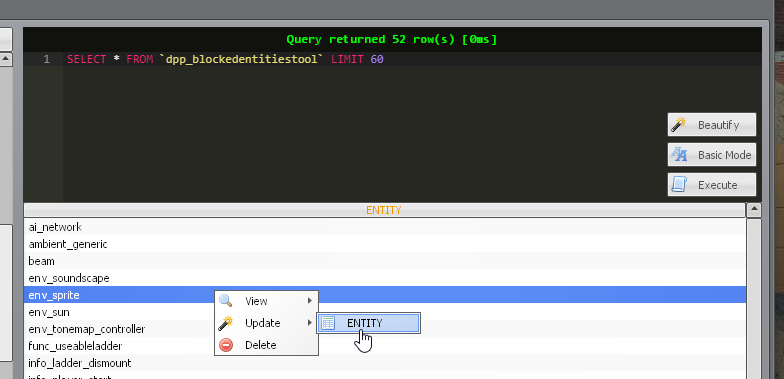Click the magic wand icon on Beautify

pos(678,124)
